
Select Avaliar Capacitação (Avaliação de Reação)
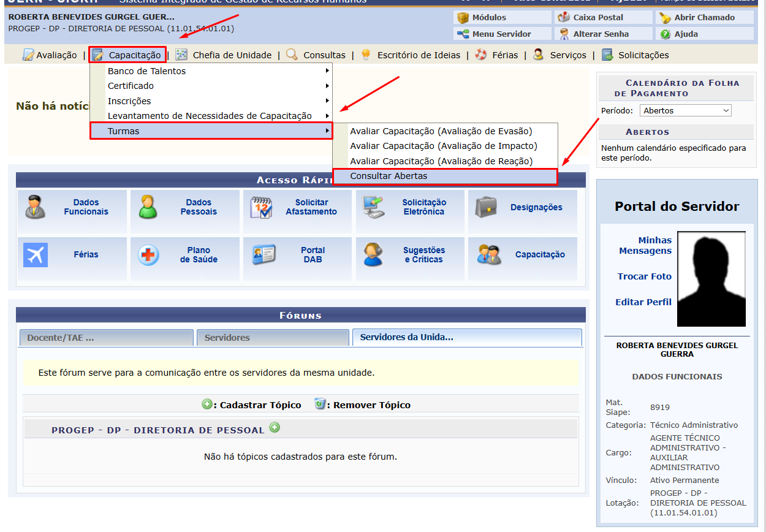[445, 161]
